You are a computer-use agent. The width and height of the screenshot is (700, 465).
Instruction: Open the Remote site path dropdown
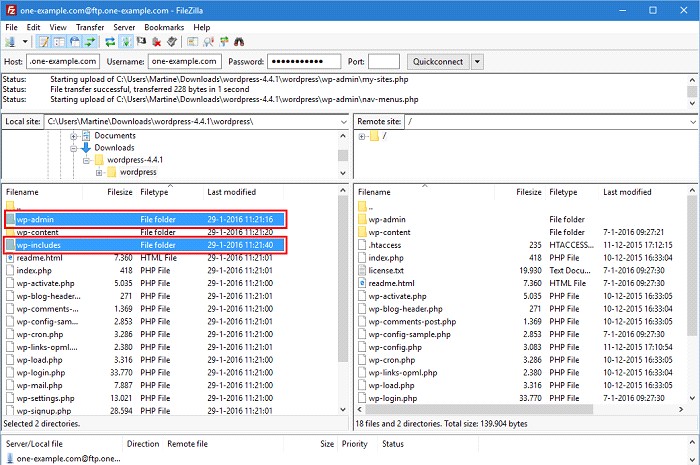click(692, 122)
